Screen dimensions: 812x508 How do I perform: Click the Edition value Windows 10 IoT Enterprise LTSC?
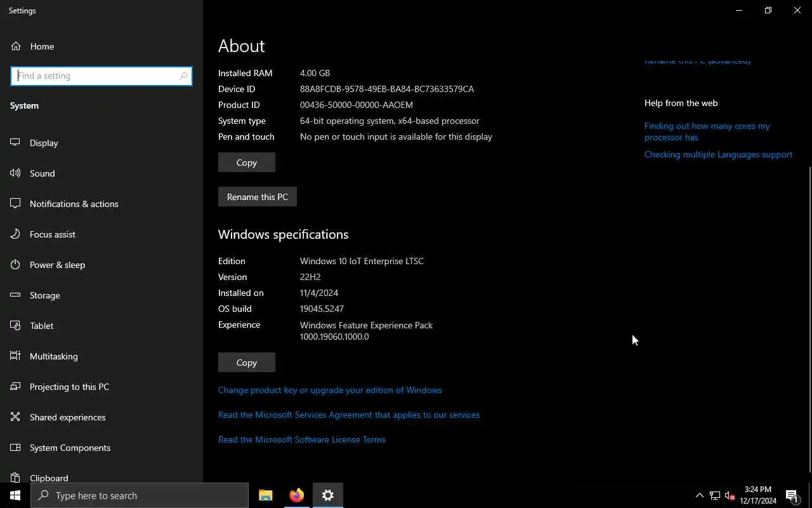[x=362, y=261]
